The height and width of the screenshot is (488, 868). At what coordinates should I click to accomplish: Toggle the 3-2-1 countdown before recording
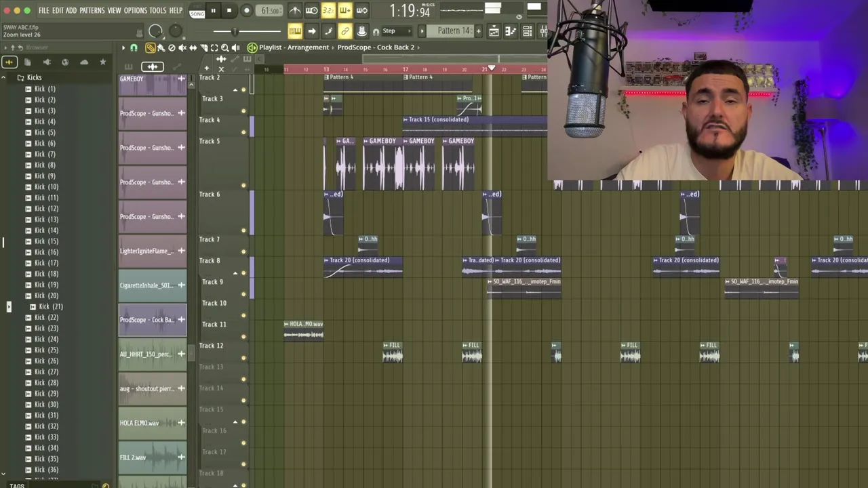(328, 10)
